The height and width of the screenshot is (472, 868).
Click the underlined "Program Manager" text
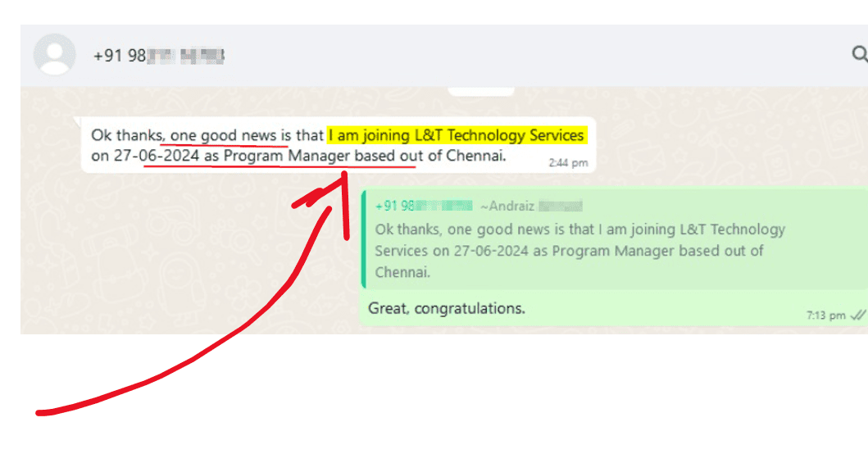click(287, 156)
